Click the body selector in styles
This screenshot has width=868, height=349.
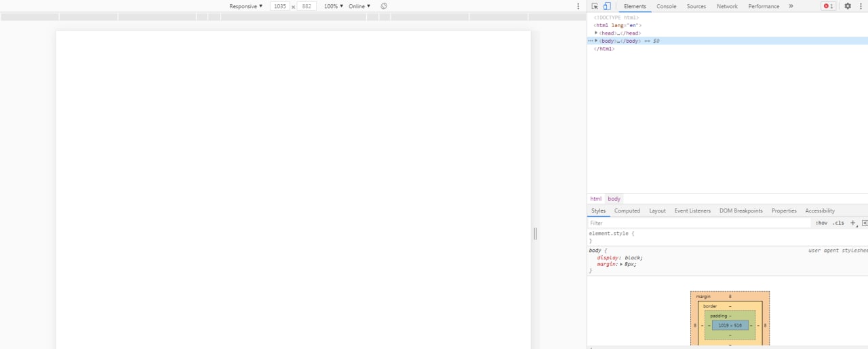[x=596, y=251]
